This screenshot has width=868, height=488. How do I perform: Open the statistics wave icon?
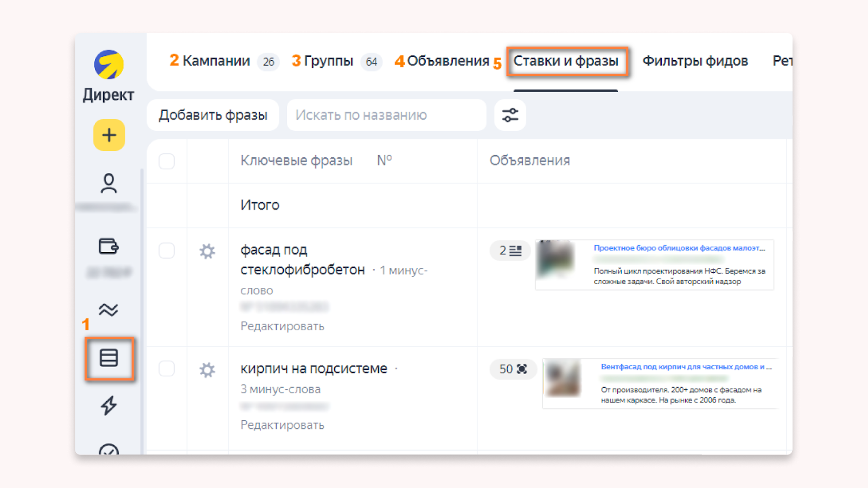(x=108, y=310)
